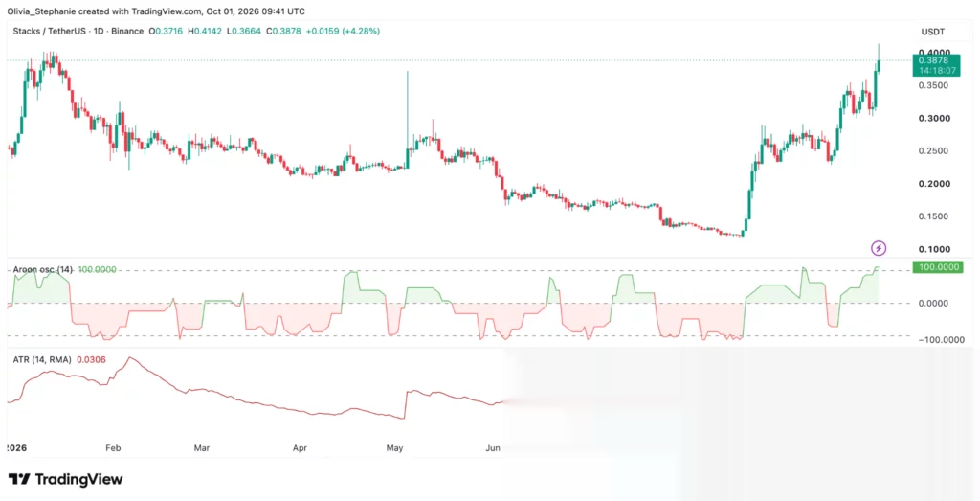Select the Stacks / TetherUS symbol title
The image size is (980, 501).
coord(78,31)
